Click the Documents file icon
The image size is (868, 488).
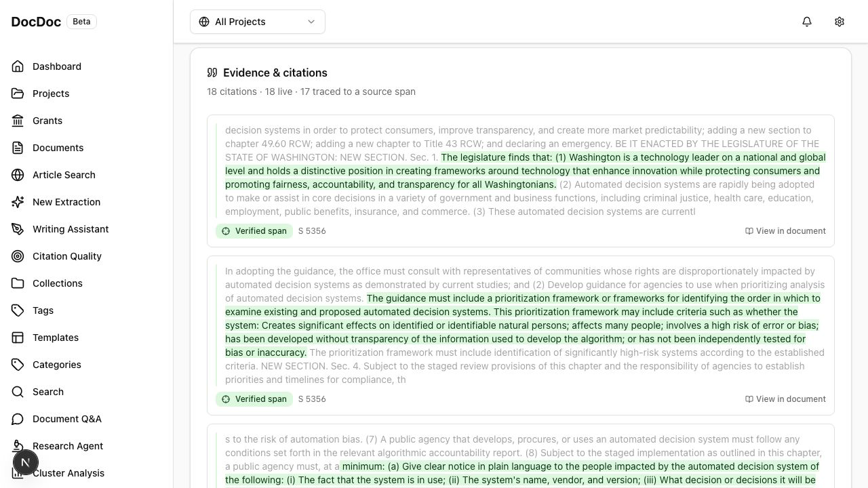click(x=18, y=148)
